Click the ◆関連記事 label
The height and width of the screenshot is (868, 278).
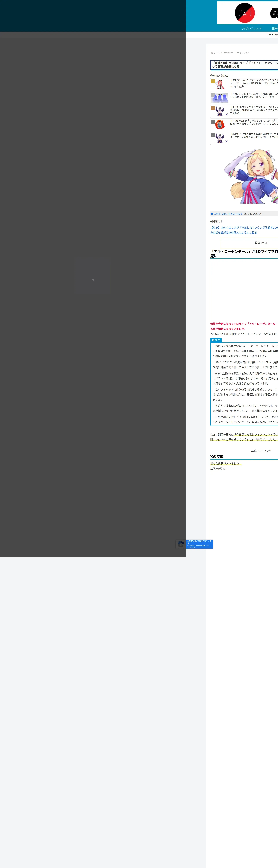217,221
